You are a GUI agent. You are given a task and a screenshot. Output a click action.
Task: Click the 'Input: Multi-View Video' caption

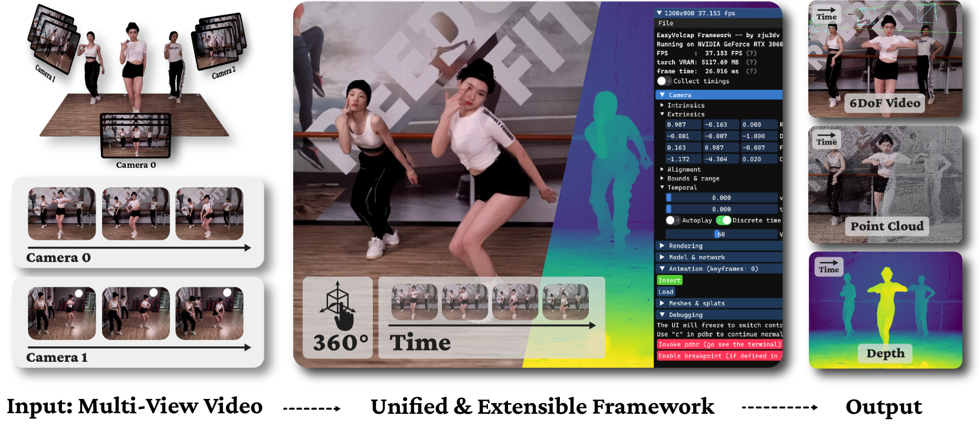click(x=135, y=406)
